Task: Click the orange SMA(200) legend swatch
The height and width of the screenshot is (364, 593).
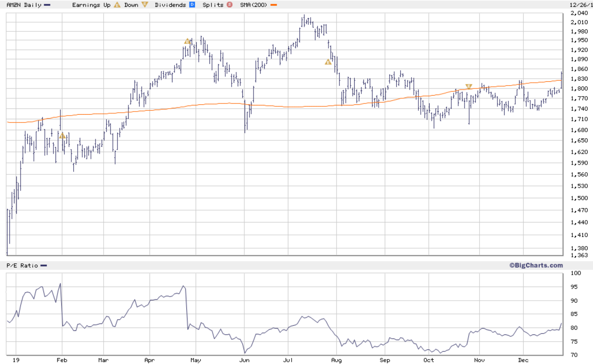Action: pyautogui.click(x=273, y=5)
